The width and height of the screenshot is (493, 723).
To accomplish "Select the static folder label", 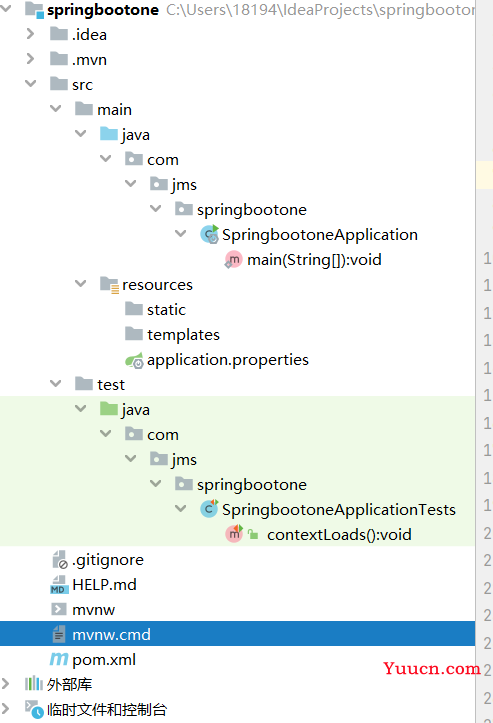I will pyautogui.click(x=166, y=309).
